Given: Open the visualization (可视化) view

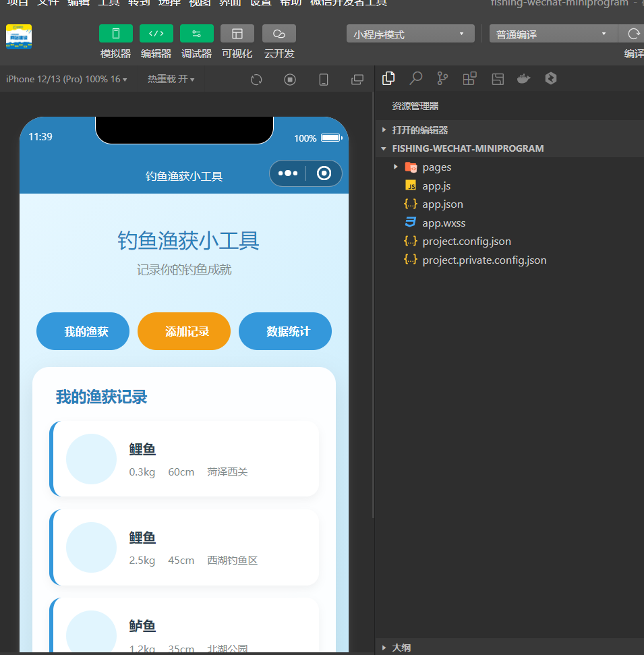Looking at the screenshot, I should click(237, 34).
